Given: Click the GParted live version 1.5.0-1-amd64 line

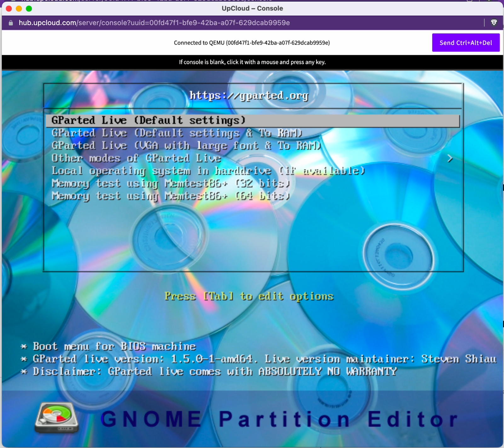Looking at the screenshot, I should [x=258, y=359].
